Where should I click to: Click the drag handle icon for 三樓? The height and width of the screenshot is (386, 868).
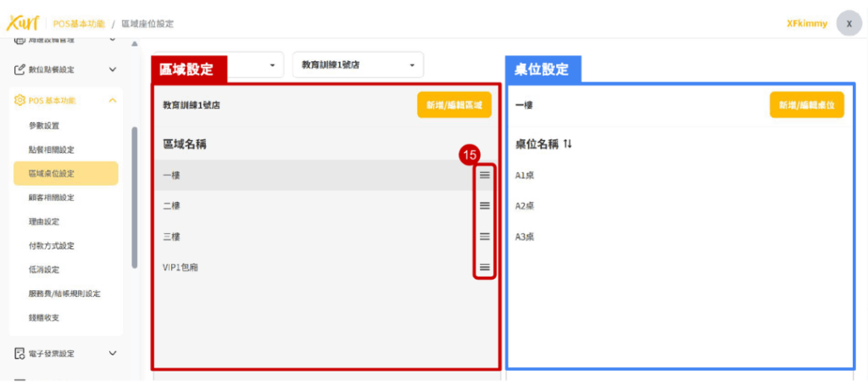pos(485,237)
